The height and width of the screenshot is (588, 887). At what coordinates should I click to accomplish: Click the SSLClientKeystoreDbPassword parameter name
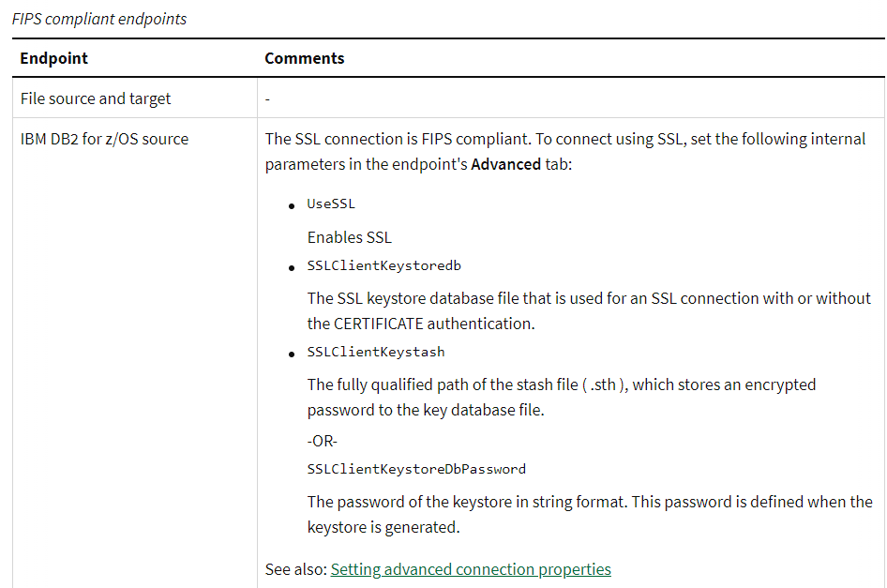[x=416, y=469]
